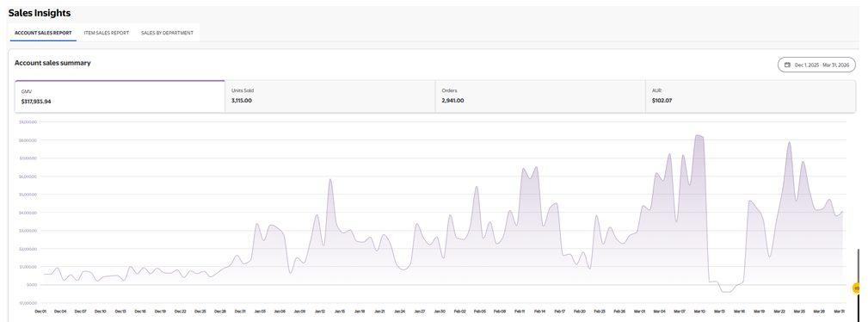868x322 pixels.
Task: Click the Jan 24 x-axis label
Action: coord(399,312)
